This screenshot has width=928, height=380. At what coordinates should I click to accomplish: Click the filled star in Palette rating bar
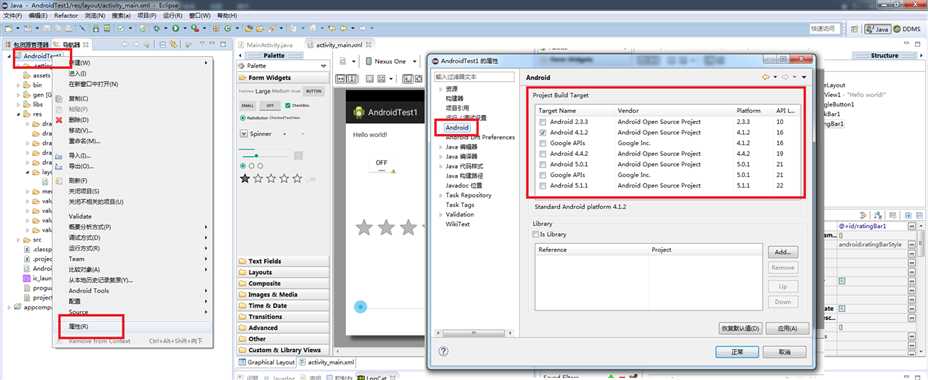tap(244, 178)
